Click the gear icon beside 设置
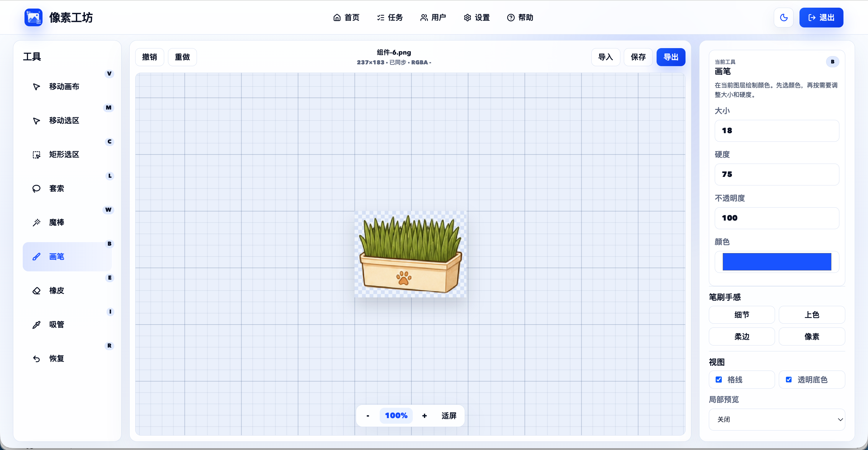The image size is (868, 450). 467,17
